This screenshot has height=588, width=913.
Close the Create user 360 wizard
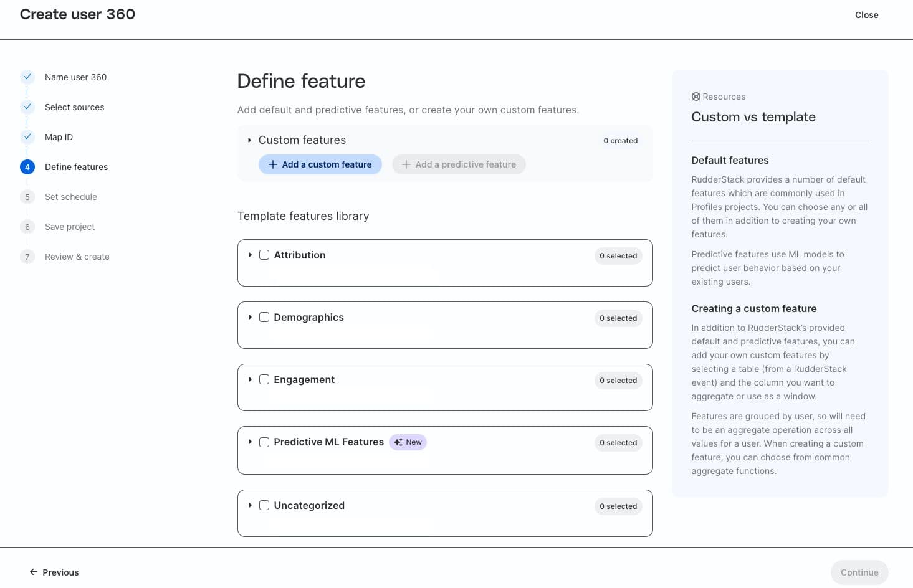[866, 15]
